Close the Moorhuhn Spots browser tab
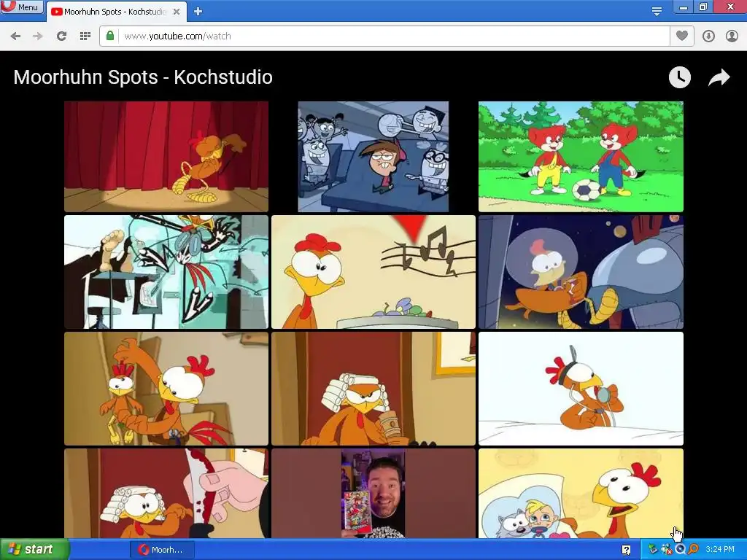Screen dimensions: 747x560 177,12
